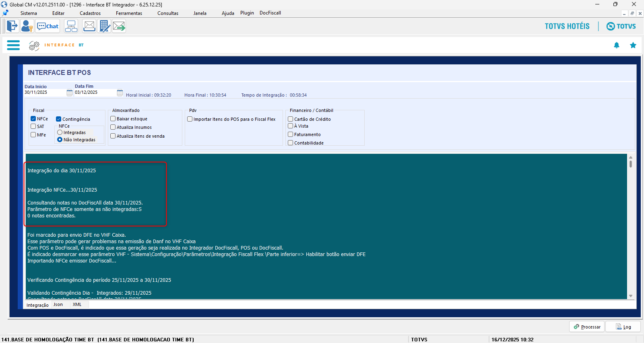Open the Sistema menu
Image resolution: width=644 pixels, height=343 pixels.
[x=29, y=13]
